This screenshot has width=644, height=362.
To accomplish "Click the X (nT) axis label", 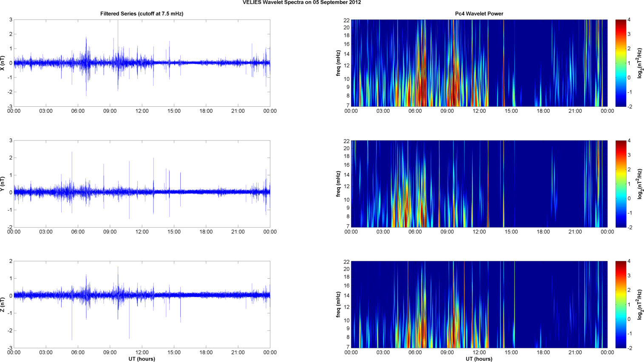I will pyautogui.click(x=3, y=63).
